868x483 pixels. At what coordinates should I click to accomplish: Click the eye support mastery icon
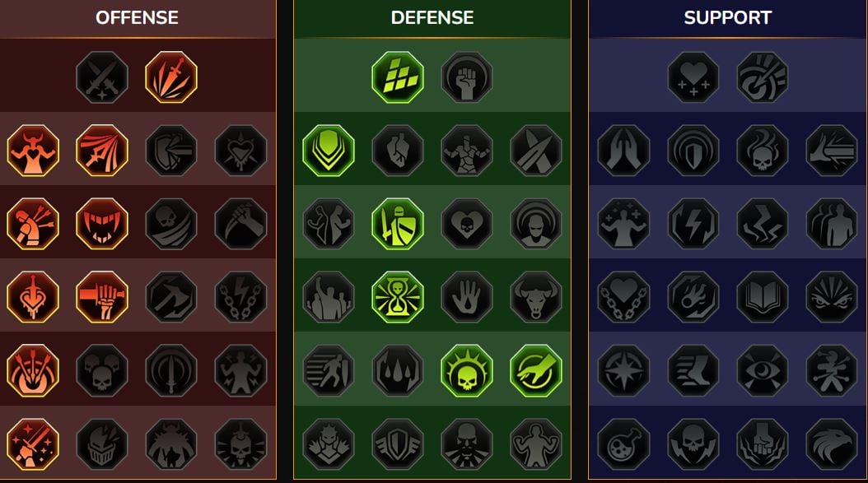763,371
